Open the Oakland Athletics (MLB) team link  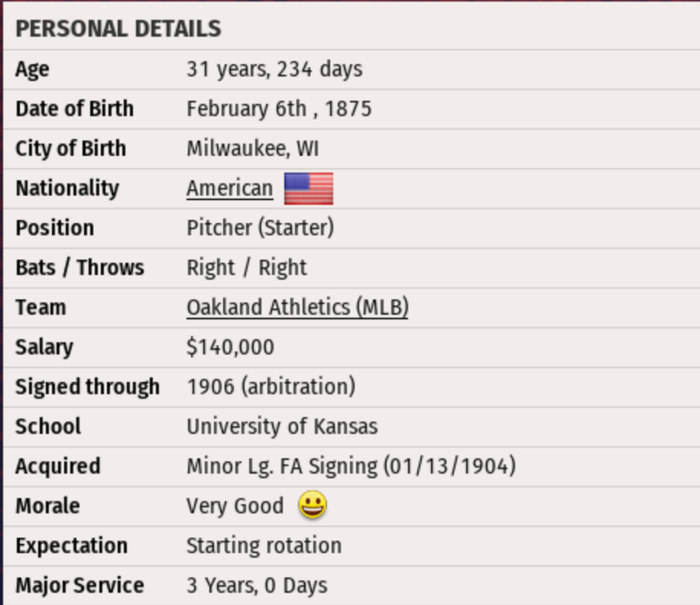[x=297, y=307]
